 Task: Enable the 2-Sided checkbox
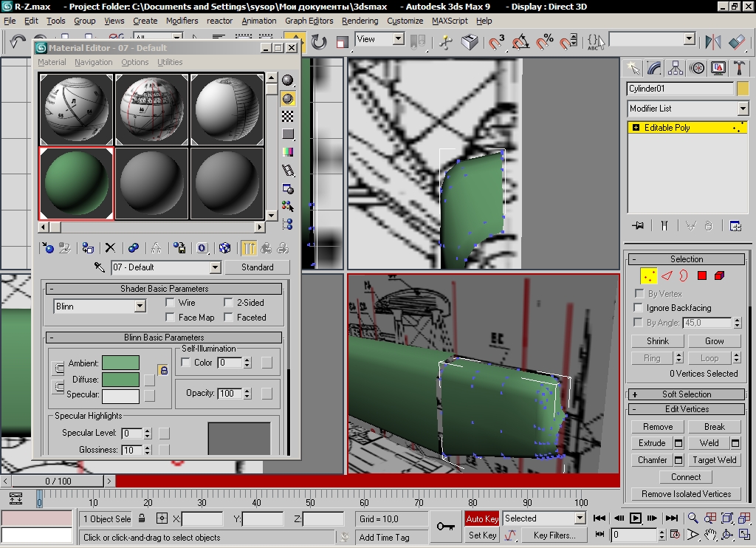(229, 303)
